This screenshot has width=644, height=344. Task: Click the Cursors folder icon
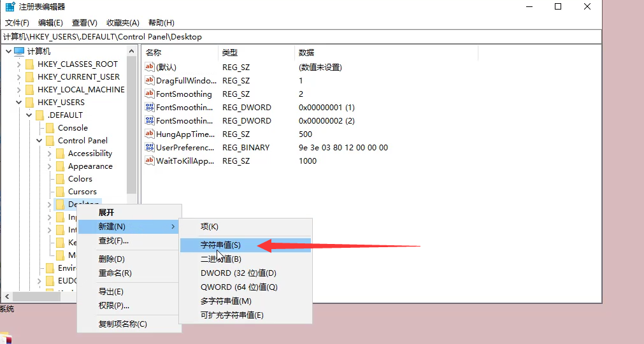tap(60, 192)
